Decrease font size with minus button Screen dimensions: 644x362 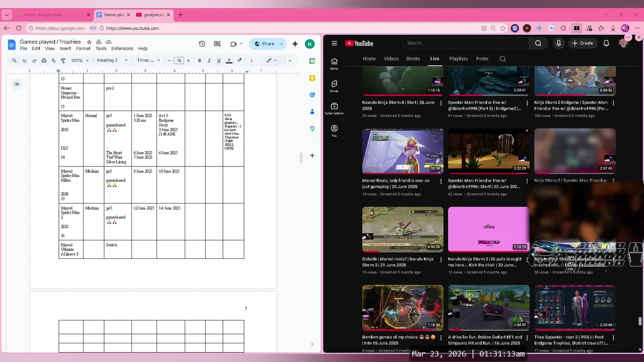click(x=169, y=60)
